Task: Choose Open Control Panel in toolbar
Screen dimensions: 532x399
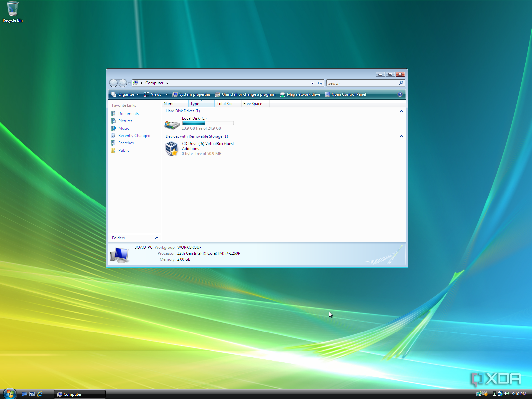Action: (x=345, y=94)
